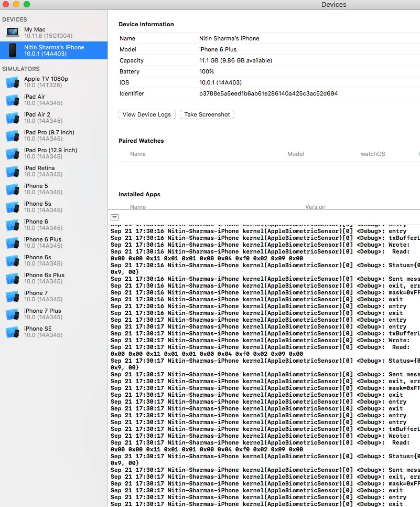Screen dimensions: 420x507
Task: Click the iPhone 6s simulator icon
Action: pyautogui.click(x=13, y=260)
